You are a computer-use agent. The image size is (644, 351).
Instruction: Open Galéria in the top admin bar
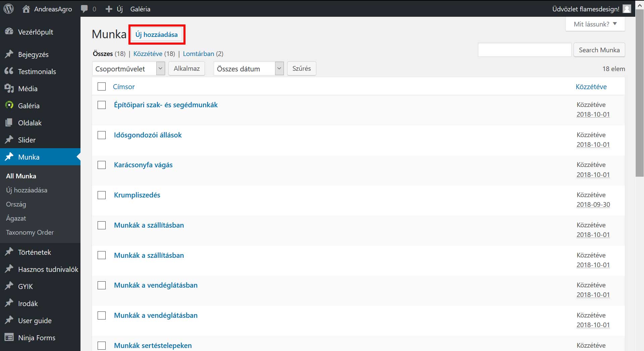140,9
